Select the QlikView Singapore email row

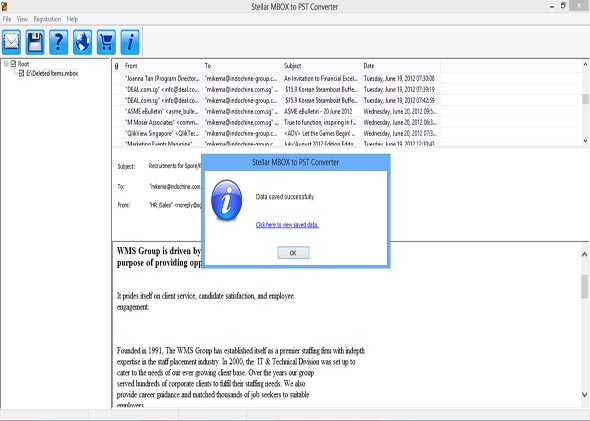pyautogui.click(x=277, y=133)
